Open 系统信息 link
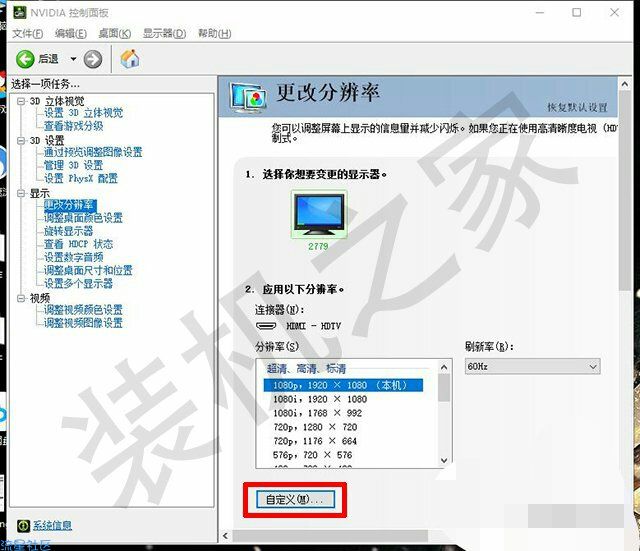This screenshot has height=551, width=640. (52, 526)
